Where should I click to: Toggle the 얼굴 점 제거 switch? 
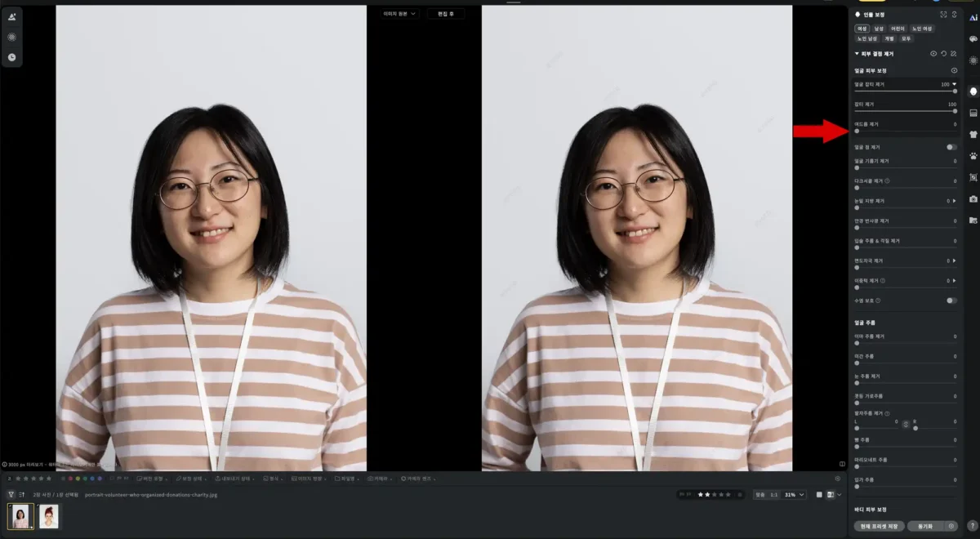[951, 147]
